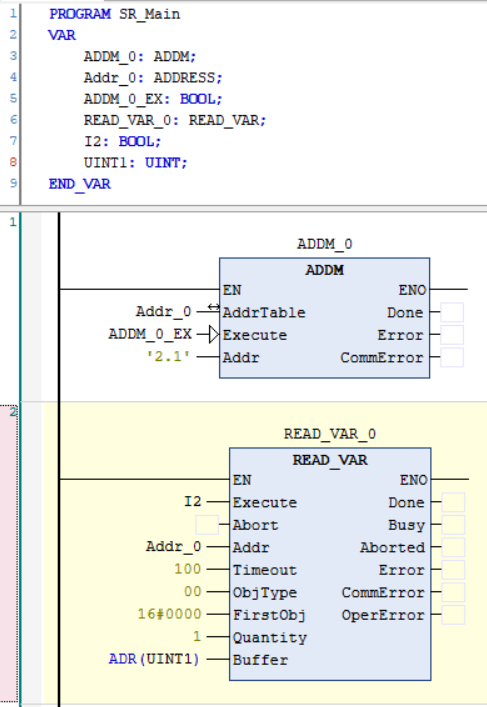Click the READ_VAR_0: READ_VAR; declaration
This screenshot has width=487, height=707.
pyautogui.click(x=175, y=120)
